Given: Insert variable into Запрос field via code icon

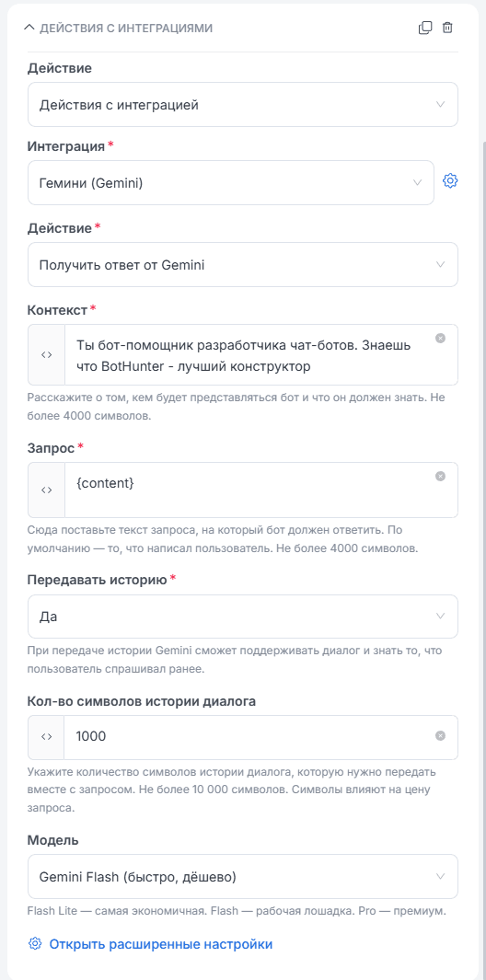Looking at the screenshot, I should click(46, 490).
